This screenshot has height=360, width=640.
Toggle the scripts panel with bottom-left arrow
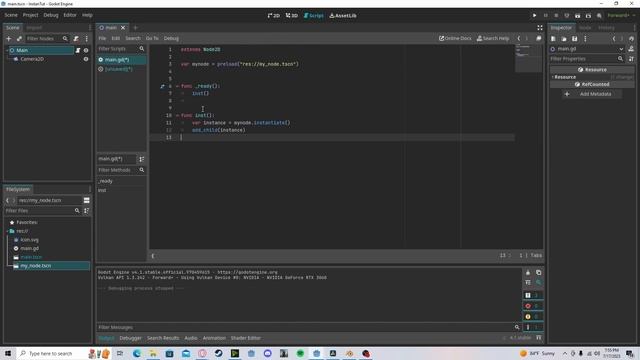153,256
